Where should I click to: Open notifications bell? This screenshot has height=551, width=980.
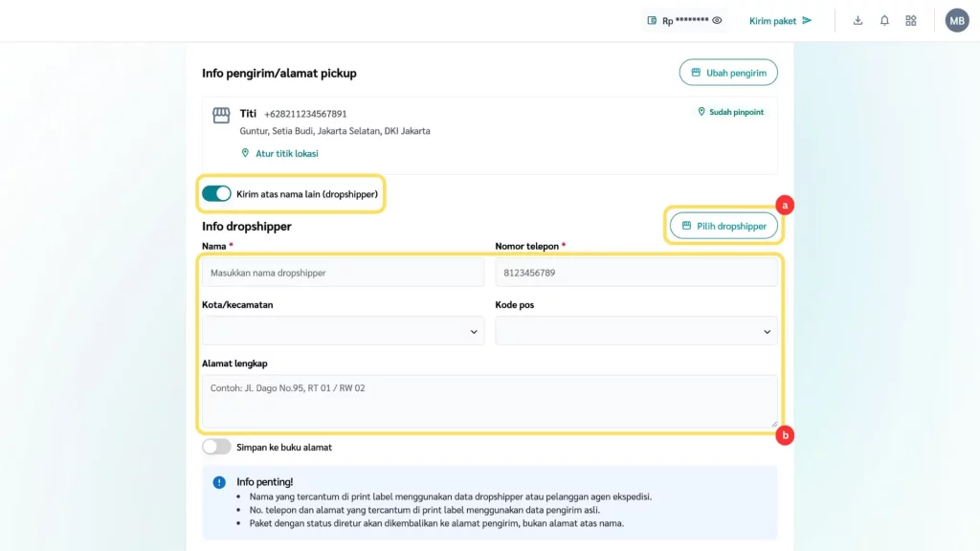click(x=884, y=21)
